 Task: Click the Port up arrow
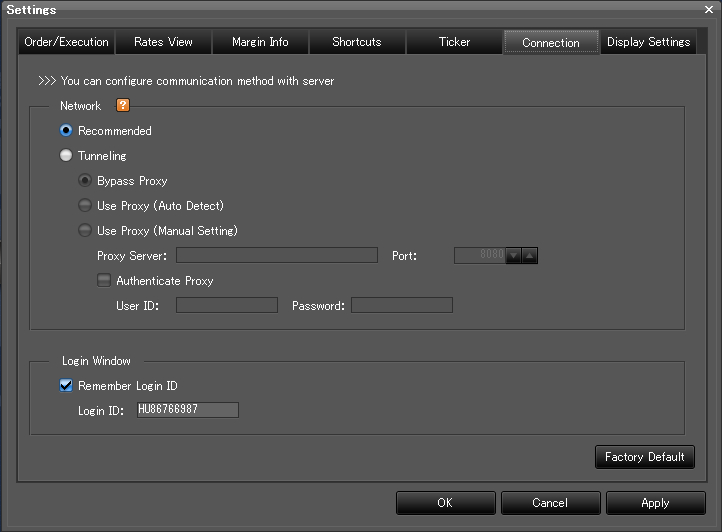click(x=530, y=256)
